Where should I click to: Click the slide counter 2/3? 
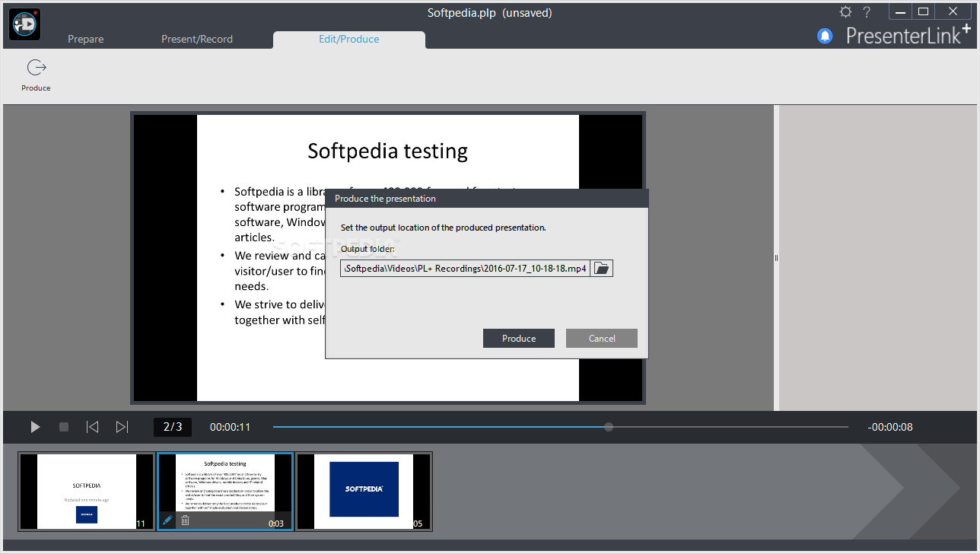pos(173,427)
